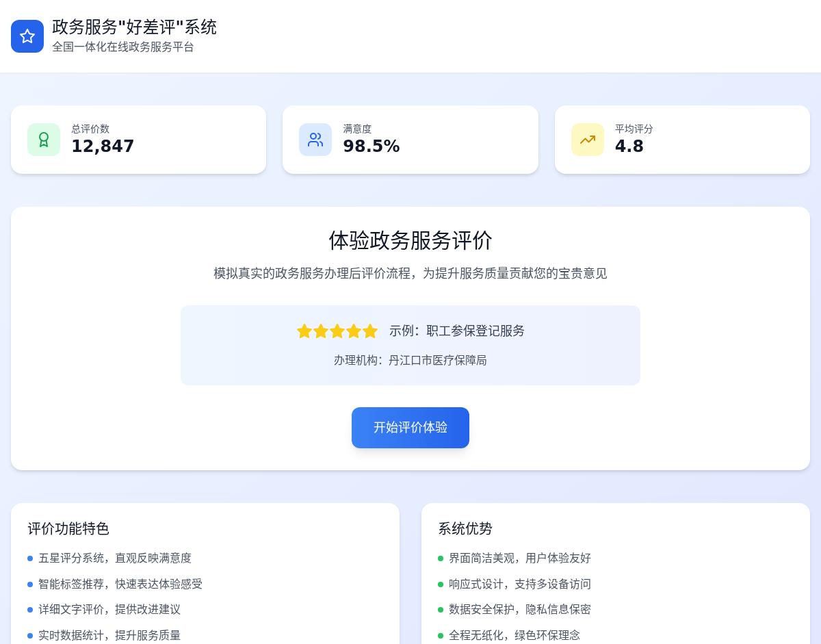Click the green award badge icon
The width and height of the screenshot is (821, 644).
coord(44,140)
